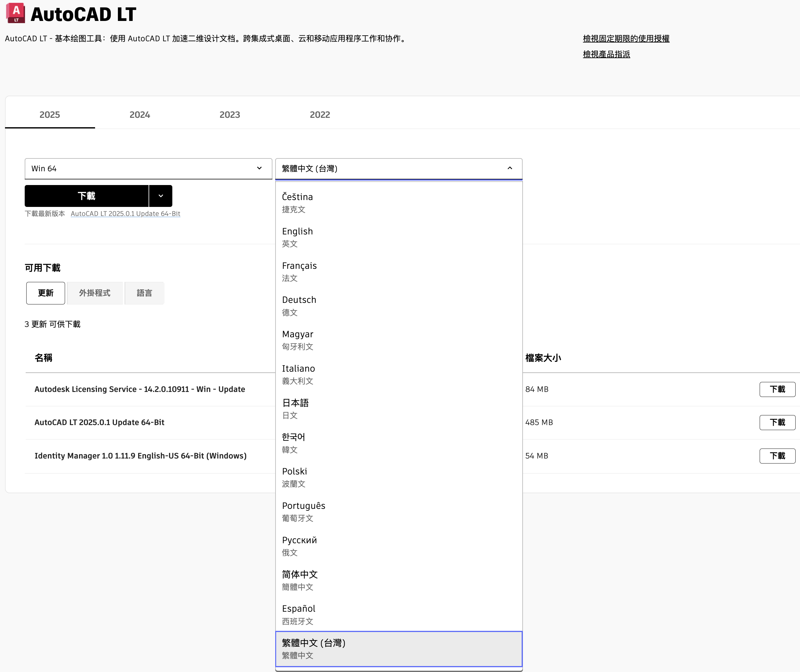Open the download button's arrow menu
800x672 pixels.
point(160,196)
